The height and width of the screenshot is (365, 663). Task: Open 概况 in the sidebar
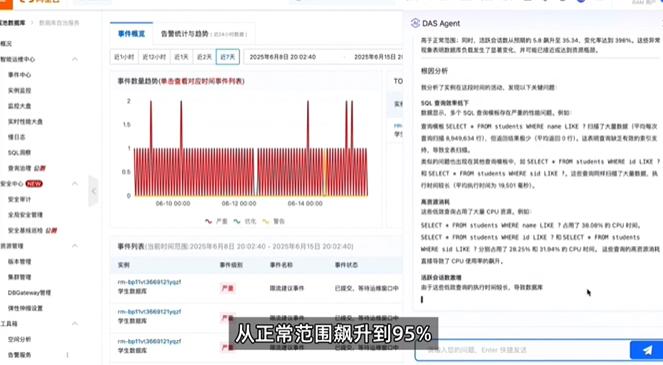tap(6, 44)
